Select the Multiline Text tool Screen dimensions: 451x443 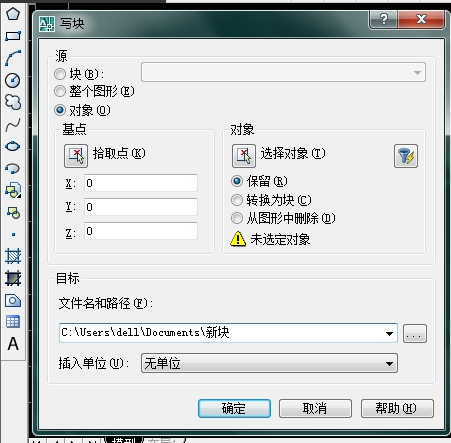[x=13, y=344]
